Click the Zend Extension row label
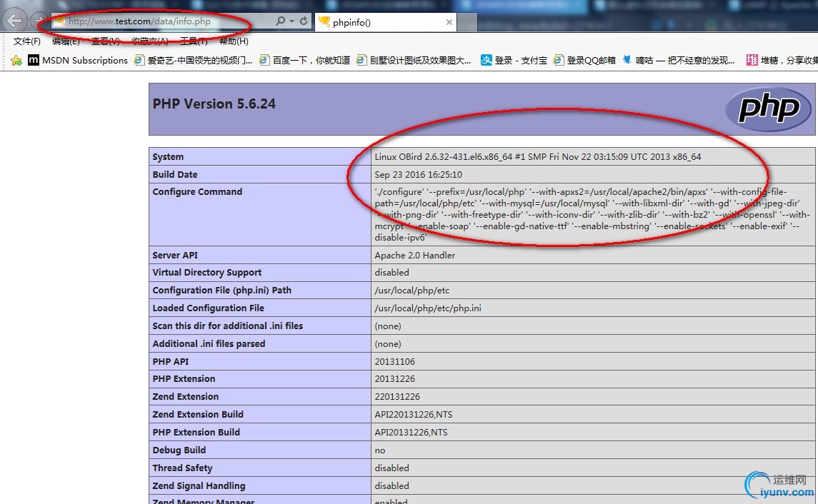This screenshot has height=504, width=818. tap(185, 397)
